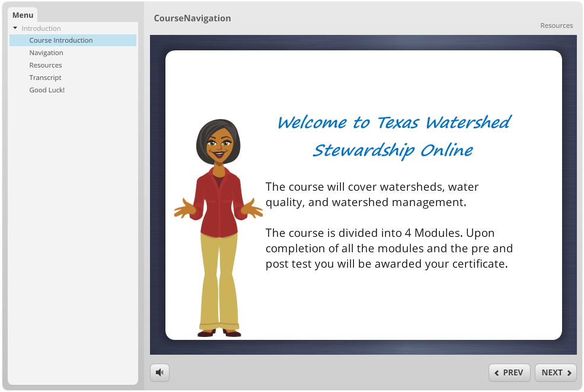Open the Menu tab
Image resolution: width=584 pixels, height=392 pixels.
(x=23, y=15)
